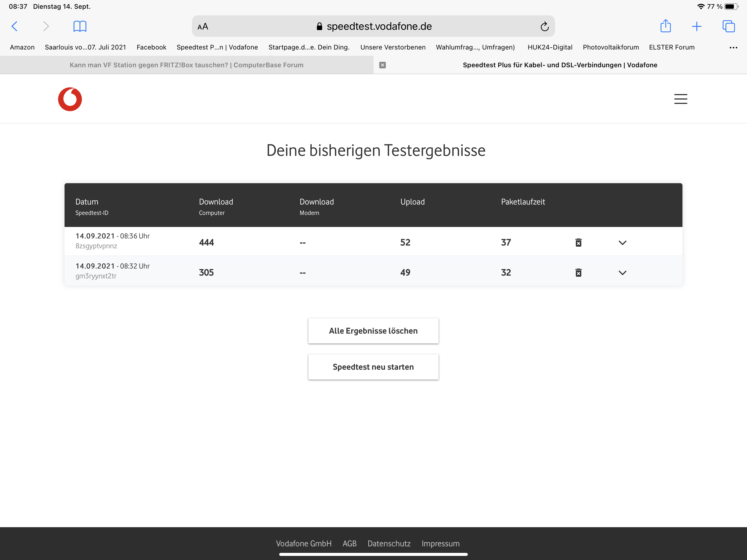The width and height of the screenshot is (747, 560).
Task: Open the AA reader view menu
Action: pos(203,26)
